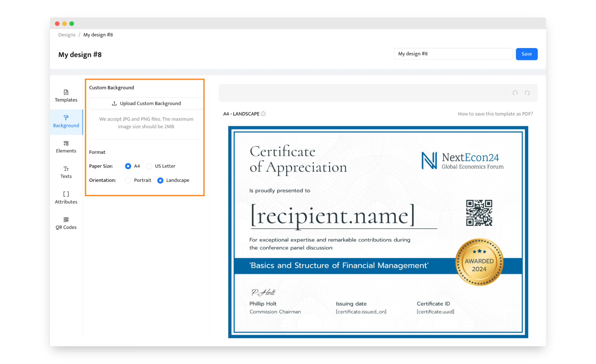Select 'For exceptional expertise' paragraph text
The width and height of the screenshot is (596, 364).
(x=330, y=244)
